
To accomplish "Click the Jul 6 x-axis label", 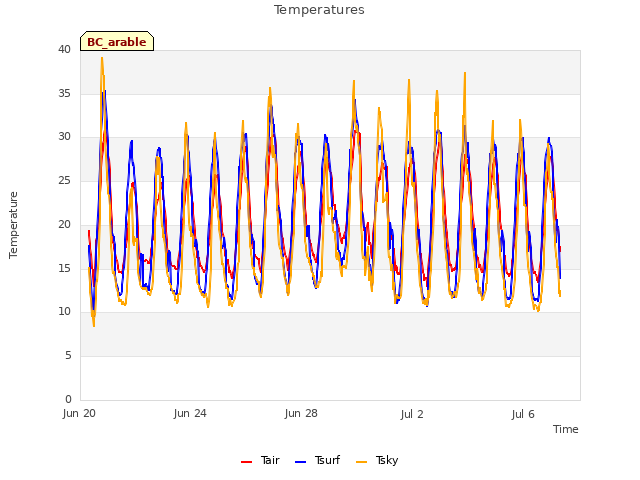I will pos(523,414).
